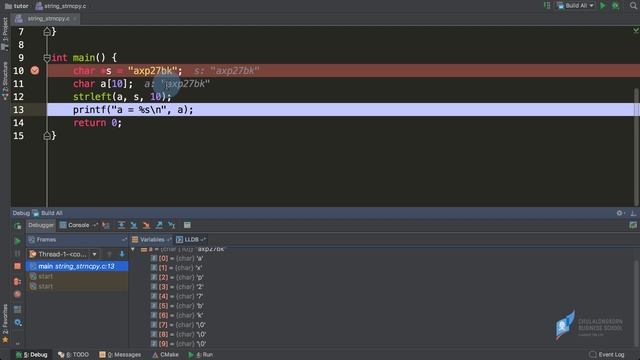Select variable [0] = 'a' row
Screen dimensions: 640x360
tap(177, 258)
